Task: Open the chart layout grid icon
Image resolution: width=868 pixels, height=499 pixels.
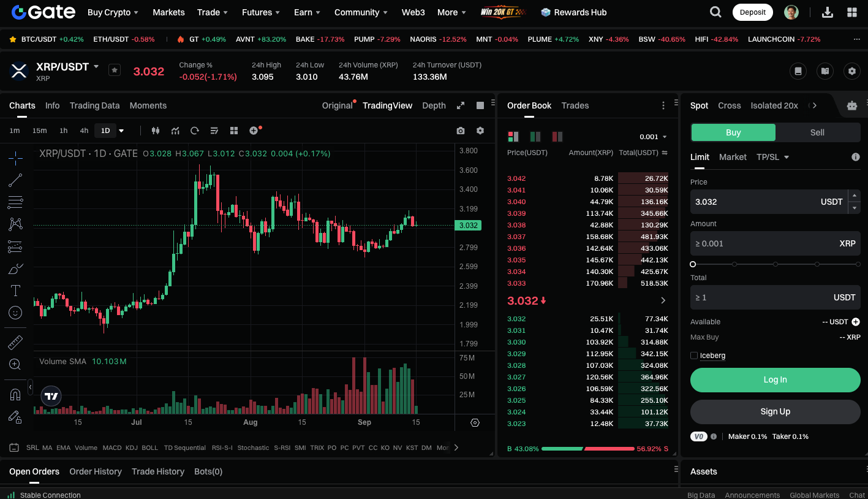Action: 234,131
